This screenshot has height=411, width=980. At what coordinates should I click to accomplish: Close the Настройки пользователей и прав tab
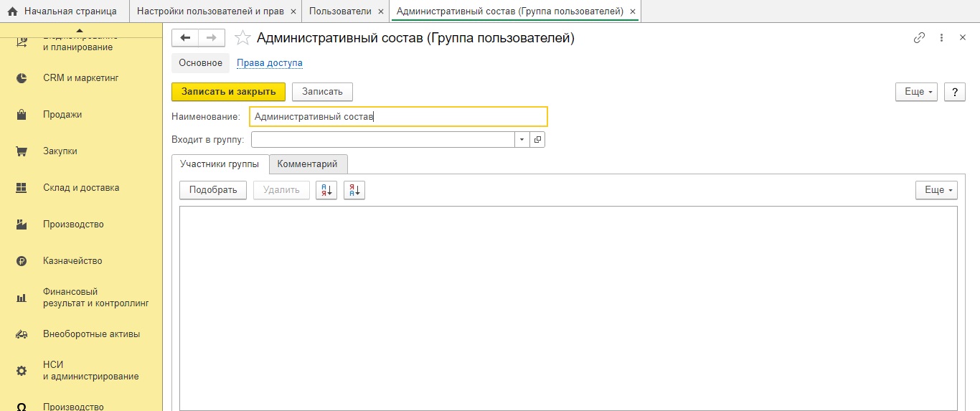tap(293, 11)
